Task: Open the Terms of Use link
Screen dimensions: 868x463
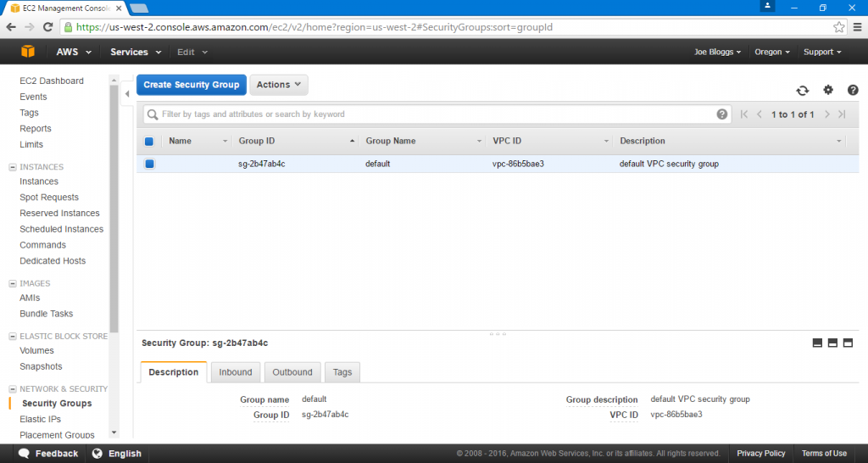Action: (x=824, y=453)
